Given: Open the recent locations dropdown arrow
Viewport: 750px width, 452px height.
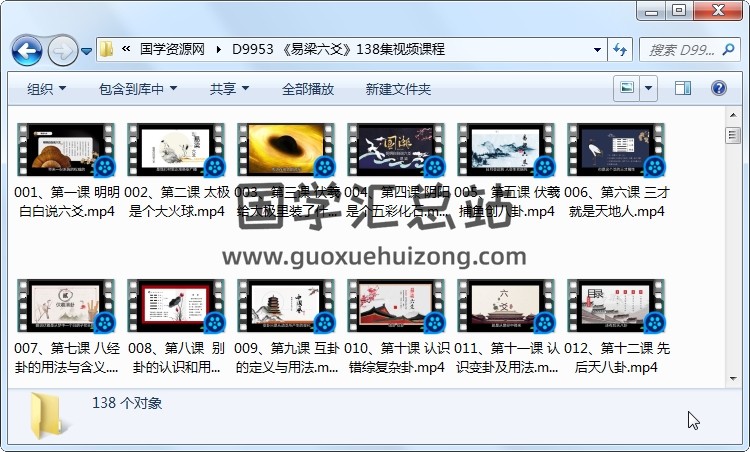Looking at the screenshot, I should point(87,51).
